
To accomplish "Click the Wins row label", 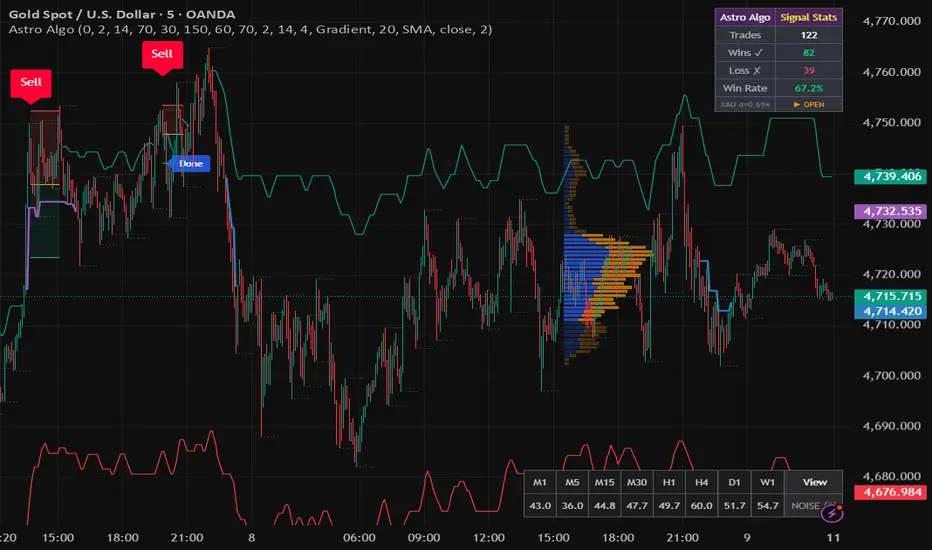I will pyautogui.click(x=745, y=53).
